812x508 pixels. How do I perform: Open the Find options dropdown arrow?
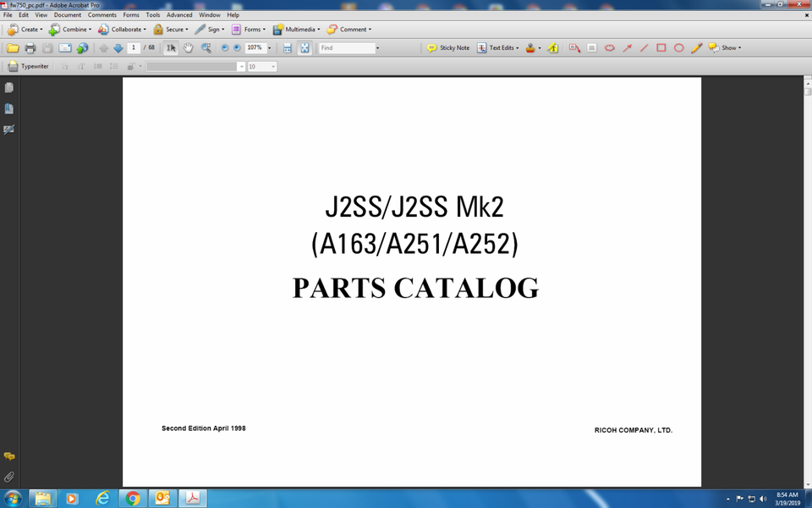377,48
